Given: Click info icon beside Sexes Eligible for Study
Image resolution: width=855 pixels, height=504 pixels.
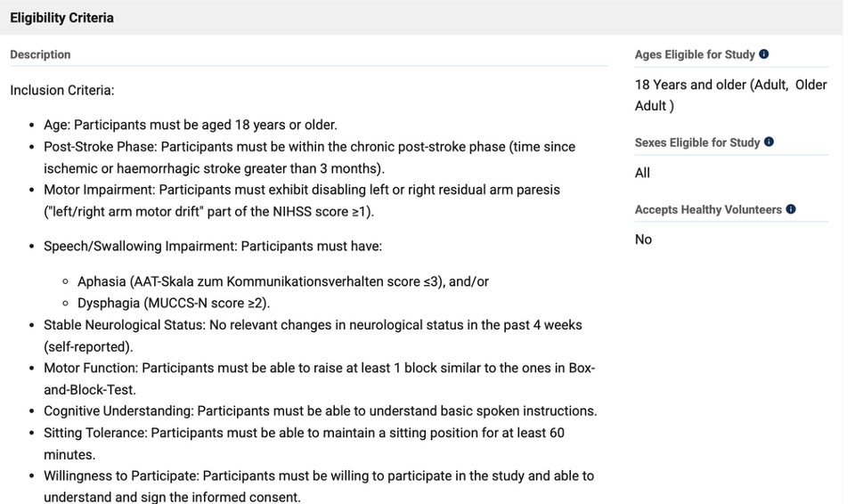Looking at the screenshot, I should pyautogui.click(x=769, y=142).
